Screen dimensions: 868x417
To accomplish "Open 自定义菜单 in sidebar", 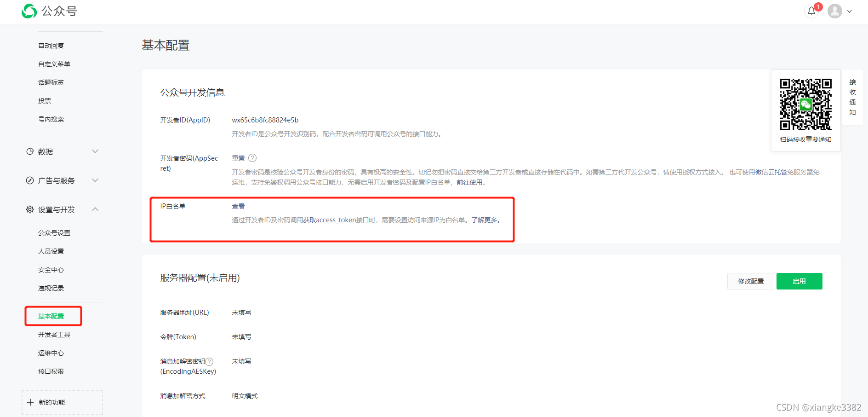I will tap(54, 64).
